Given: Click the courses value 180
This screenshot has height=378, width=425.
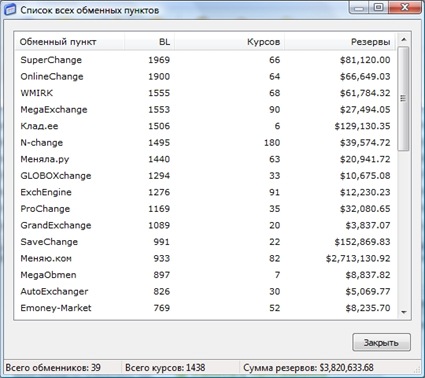Looking at the screenshot, I should click(x=272, y=143).
